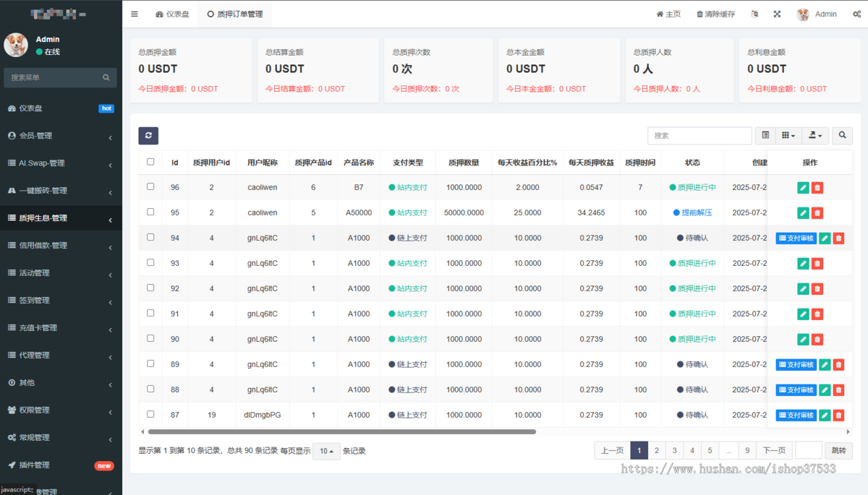Click the table horizontal scrollbar
The image size is (868, 495).
[x=341, y=432]
